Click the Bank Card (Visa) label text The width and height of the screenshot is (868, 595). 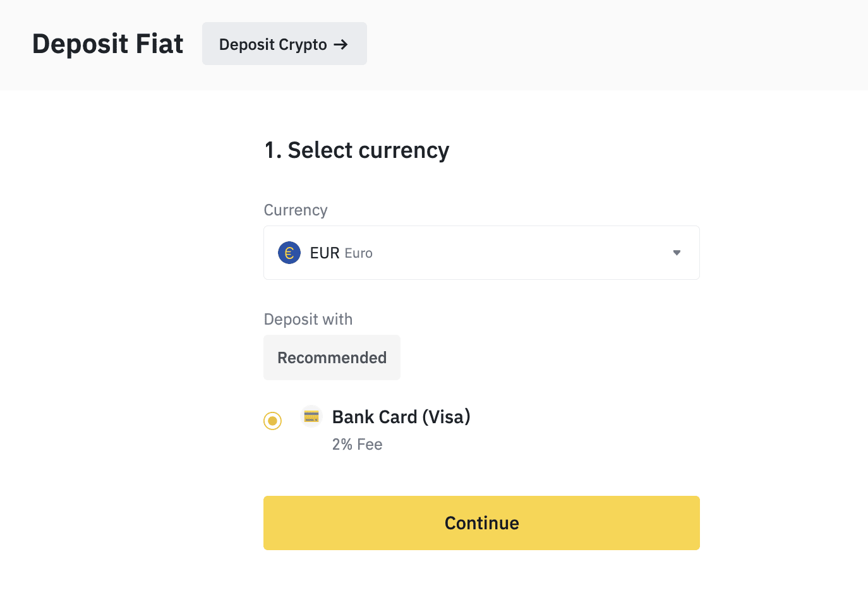(401, 417)
